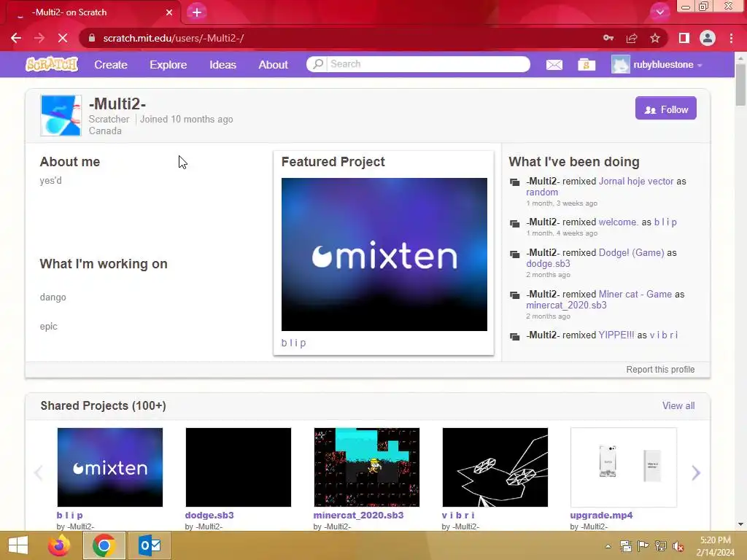
Task: Open the v i b r i project thumbnail
Action: pos(495,467)
